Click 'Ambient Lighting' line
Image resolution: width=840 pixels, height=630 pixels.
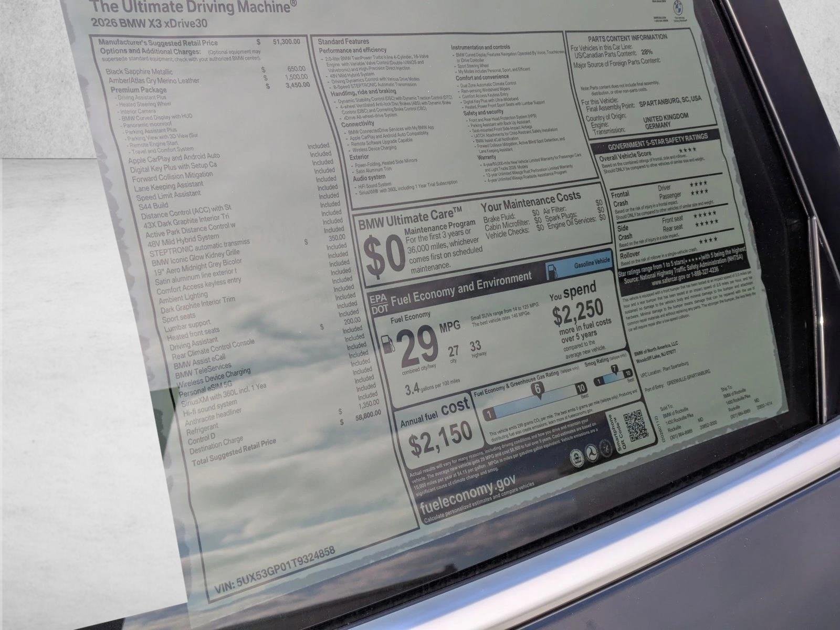pyautogui.click(x=183, y=298)
